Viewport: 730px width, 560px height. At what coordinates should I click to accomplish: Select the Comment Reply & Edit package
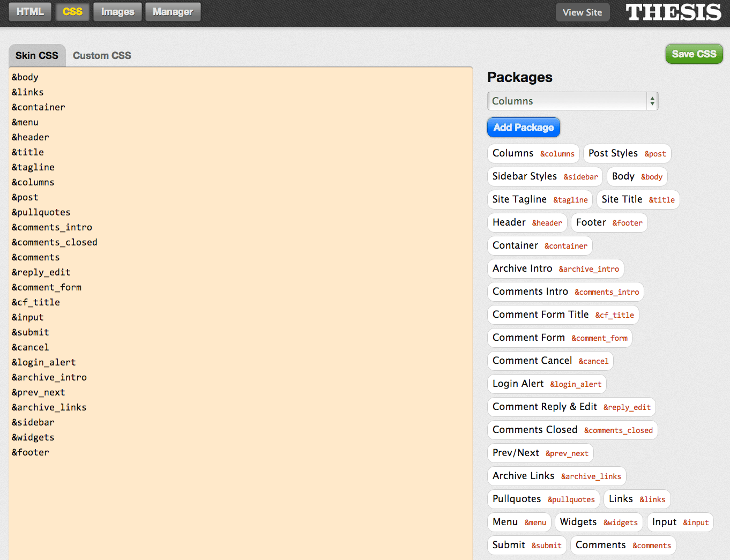pos(571,407)
